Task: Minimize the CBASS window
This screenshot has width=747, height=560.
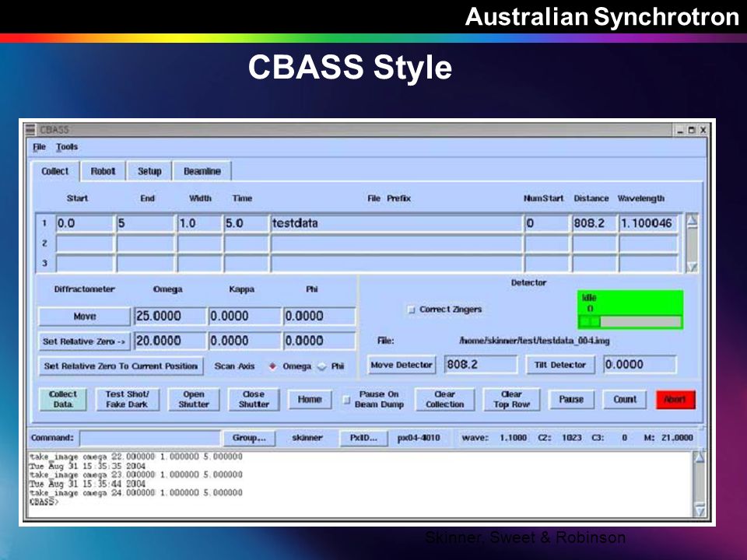Action: click(x=680, y=130)
